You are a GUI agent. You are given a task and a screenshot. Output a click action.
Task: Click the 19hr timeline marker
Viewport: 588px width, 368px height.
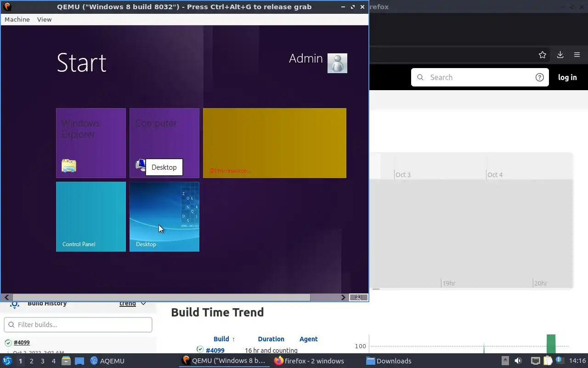pos(449,283)
